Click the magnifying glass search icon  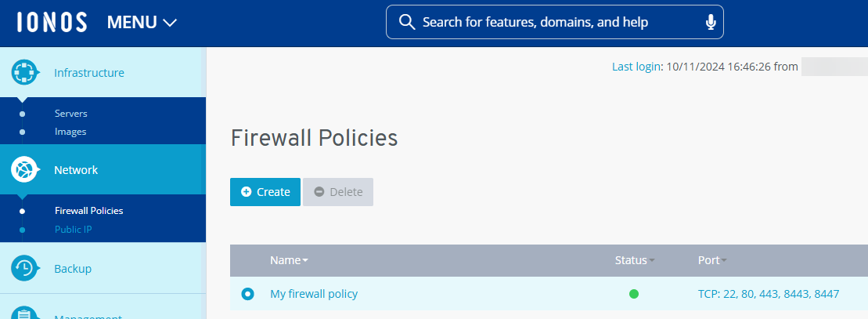[407, 23]
